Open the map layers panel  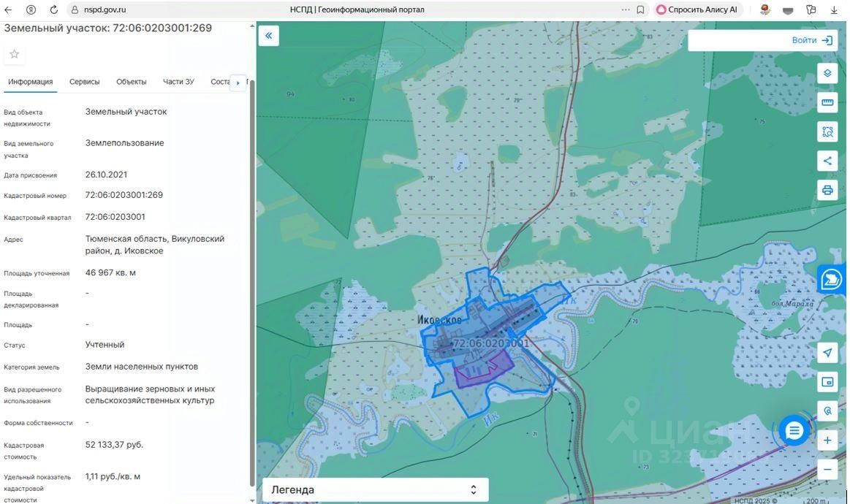[x=827, y=73]
